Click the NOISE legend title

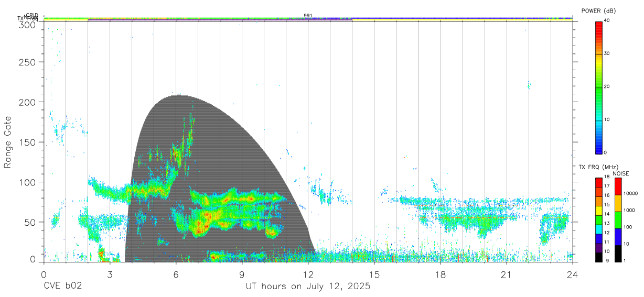621,173
